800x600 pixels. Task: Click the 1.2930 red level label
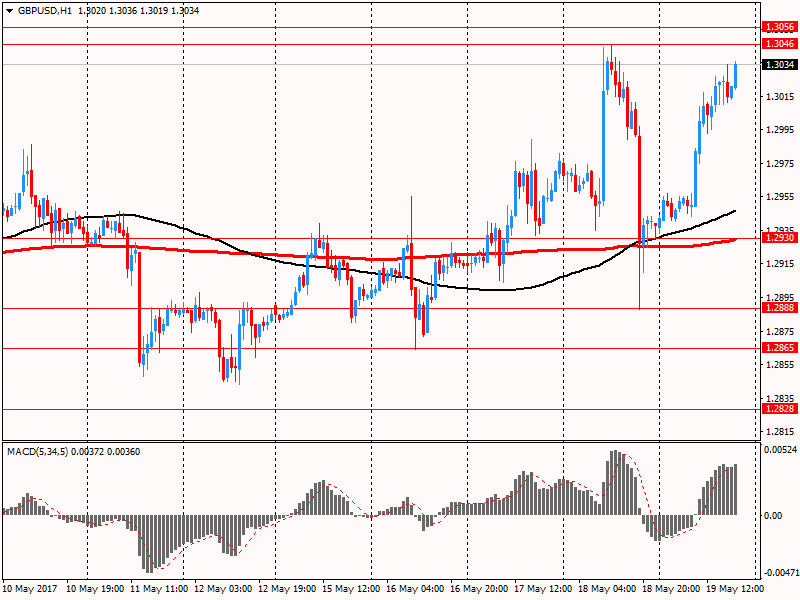(780, 238)
